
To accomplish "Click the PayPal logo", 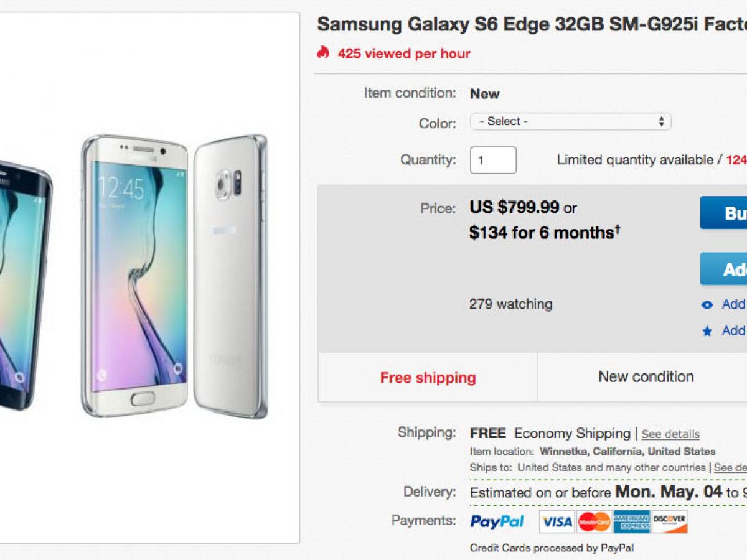I will pos(497,521).
